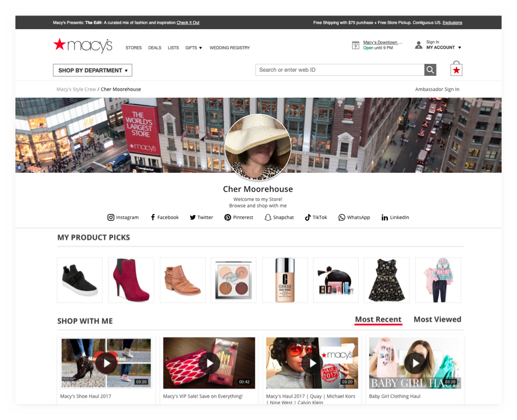Click the Check It Out link

click(188, 23)
